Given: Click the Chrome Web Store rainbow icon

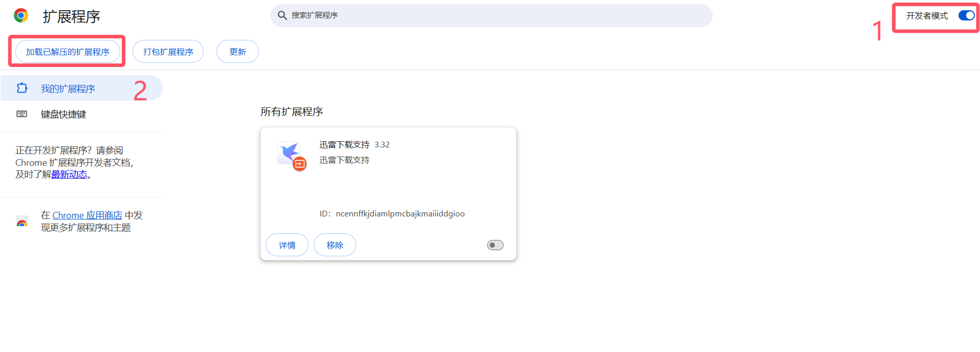Looking at the screenshot, I should pos(22,222).
